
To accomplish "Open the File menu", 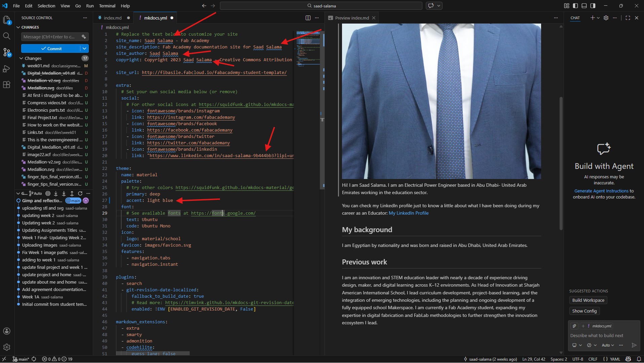I will 16,6.
